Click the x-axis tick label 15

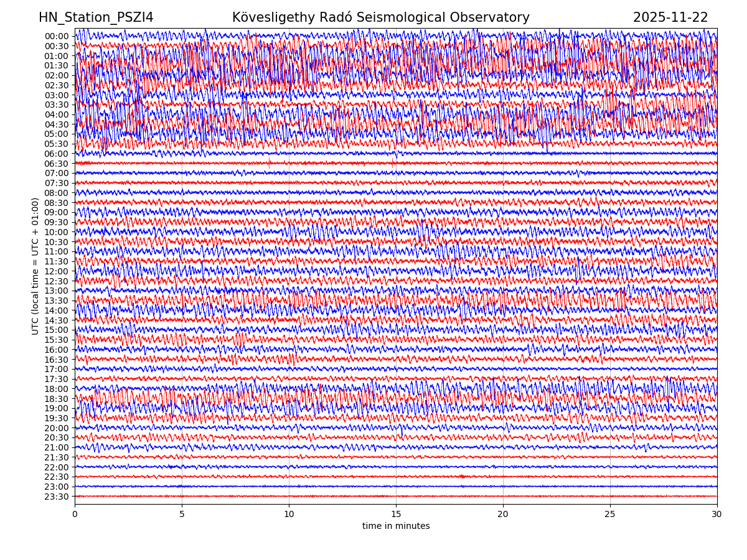click(x=396, y=514)
